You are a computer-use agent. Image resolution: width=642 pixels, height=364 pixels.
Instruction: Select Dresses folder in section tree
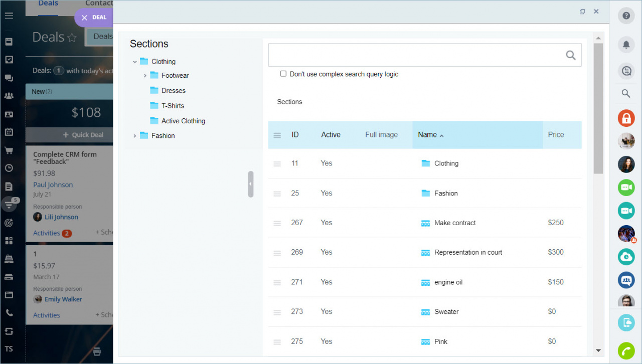174,91
